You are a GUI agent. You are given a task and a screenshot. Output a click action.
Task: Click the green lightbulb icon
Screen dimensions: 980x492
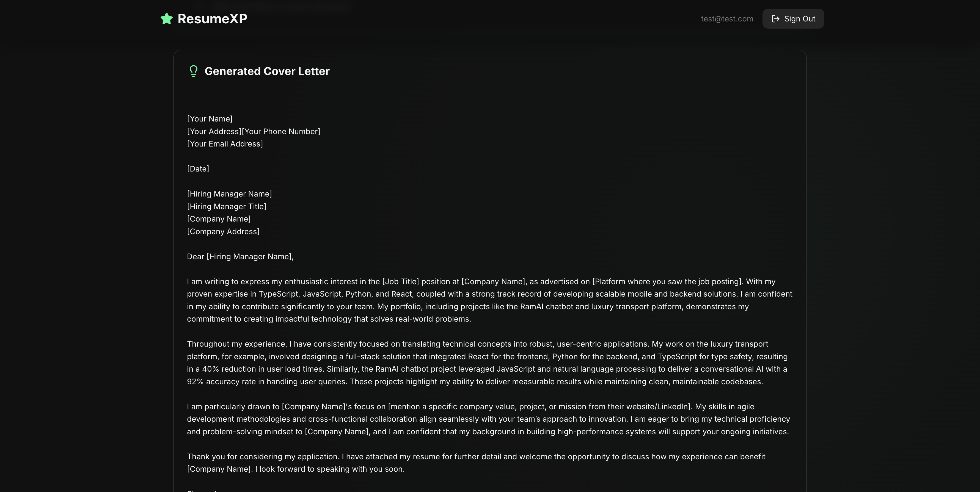click(193, 71)
